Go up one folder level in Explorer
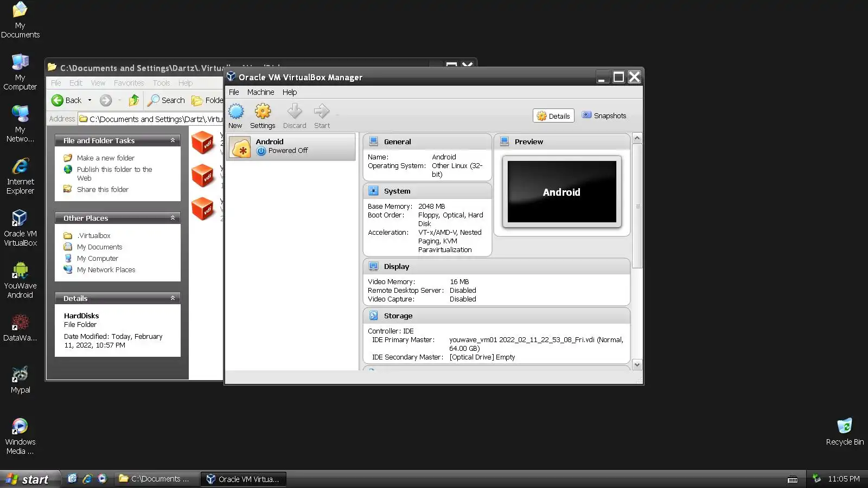The image size is (868, 488). 133,100
